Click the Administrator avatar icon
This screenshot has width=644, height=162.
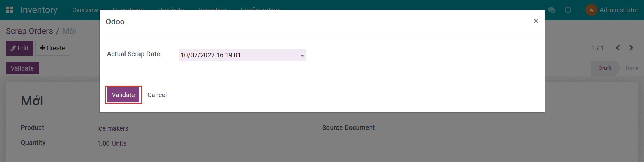click(591, 10)
